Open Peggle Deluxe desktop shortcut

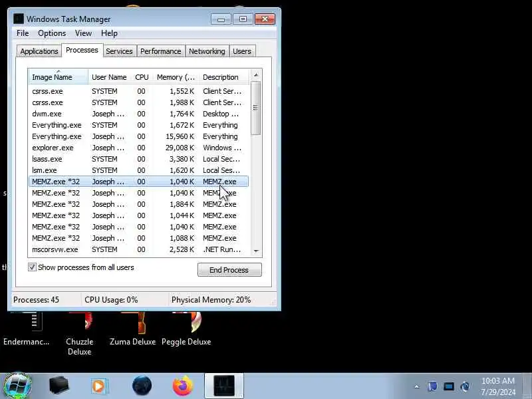pyautogui.click(x=186, y=329)
